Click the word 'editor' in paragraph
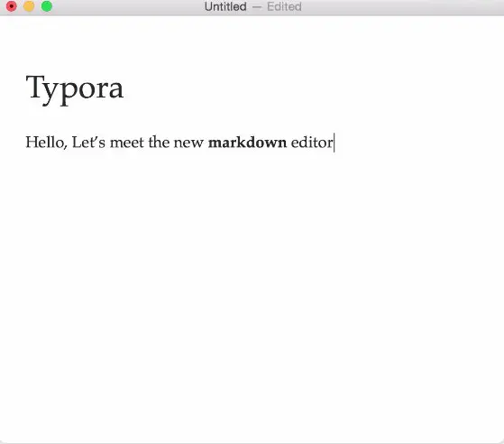Viewport: 504px width, 444px height. click(312, 142)
